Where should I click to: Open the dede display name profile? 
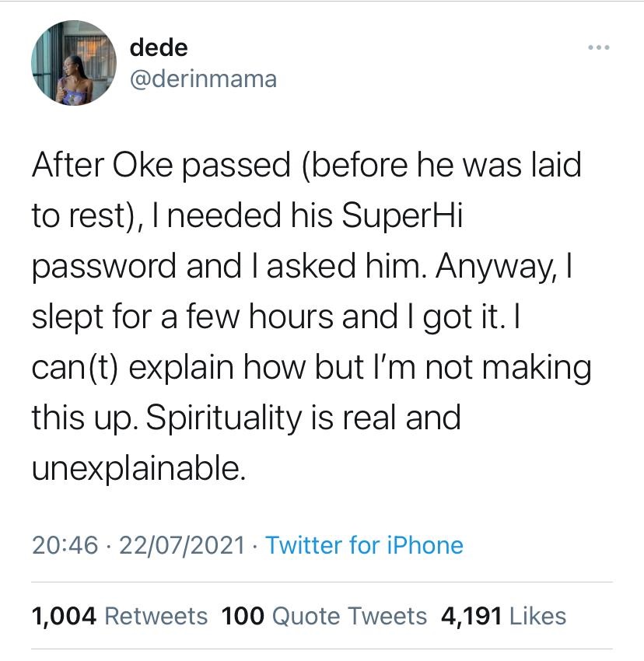point(159,47)
